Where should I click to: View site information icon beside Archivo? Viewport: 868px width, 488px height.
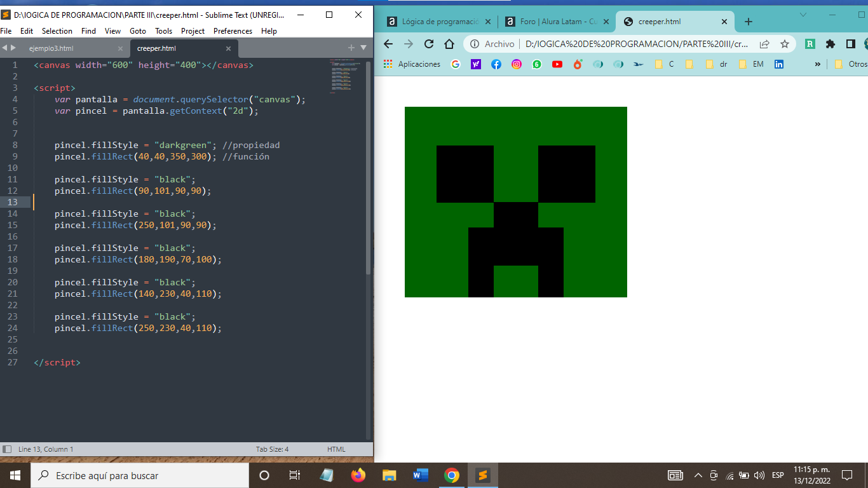coord(474,44)
